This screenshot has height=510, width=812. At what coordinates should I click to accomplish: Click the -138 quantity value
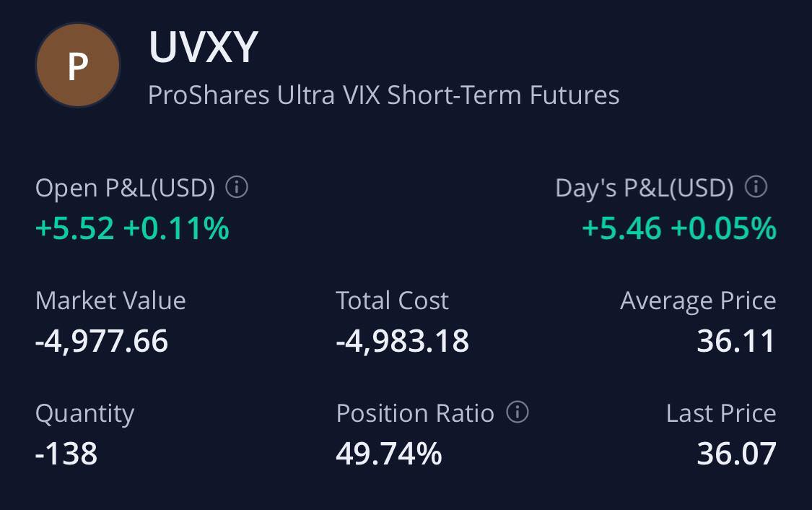(x=66, y=454)
